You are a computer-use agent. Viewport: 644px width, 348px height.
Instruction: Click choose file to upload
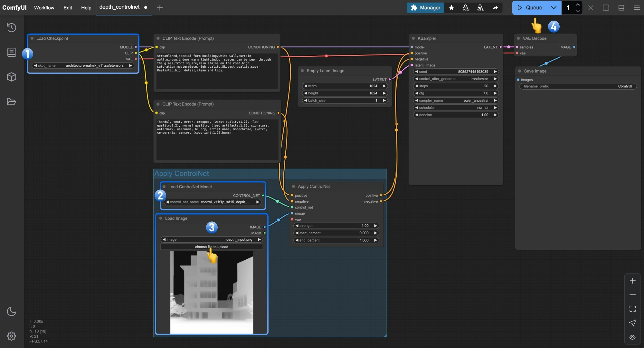pos(212,247)
